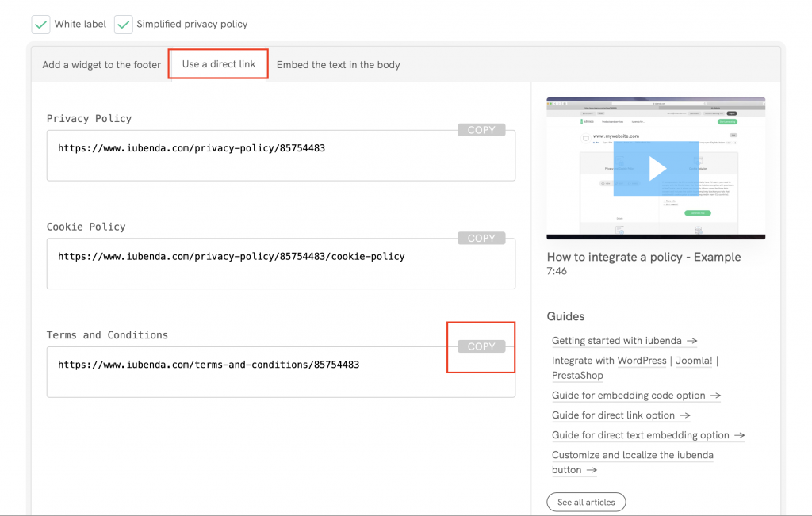Switch to the "Add a widget to the footer" tab

click(101, 64)
